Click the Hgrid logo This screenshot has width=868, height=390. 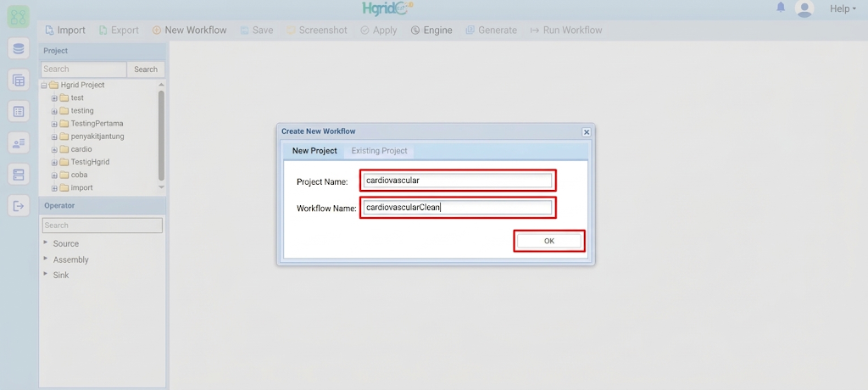pyautogui.click(x=387, y=8)
